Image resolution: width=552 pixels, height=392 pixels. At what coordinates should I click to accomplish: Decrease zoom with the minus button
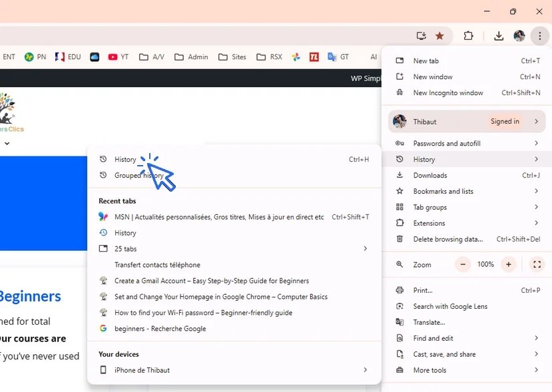click(463, 264)
